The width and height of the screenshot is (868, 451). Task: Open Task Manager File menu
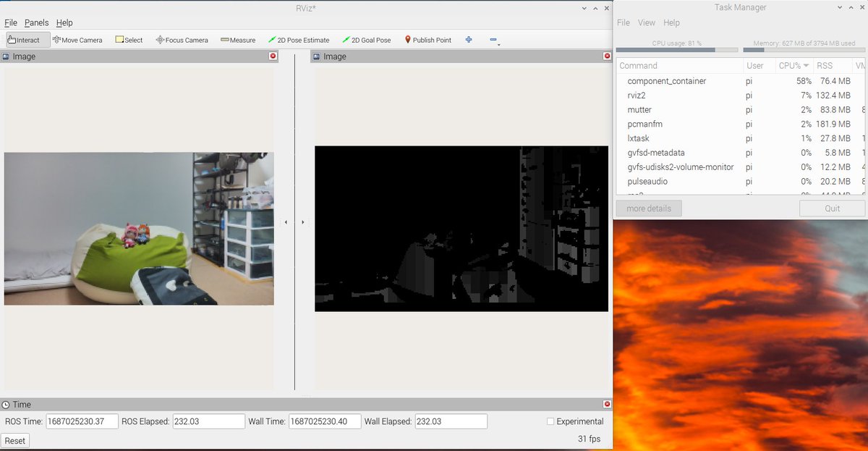[624, 22]
